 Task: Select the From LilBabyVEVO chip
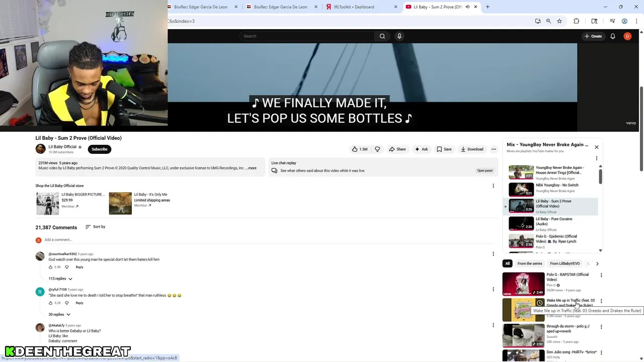565,263
